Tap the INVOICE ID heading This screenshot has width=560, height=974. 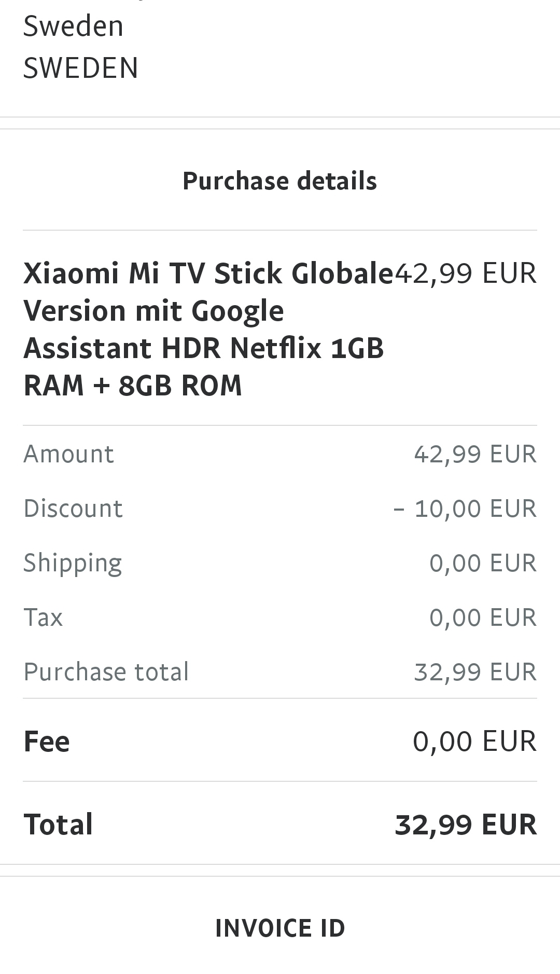(280, 928)
